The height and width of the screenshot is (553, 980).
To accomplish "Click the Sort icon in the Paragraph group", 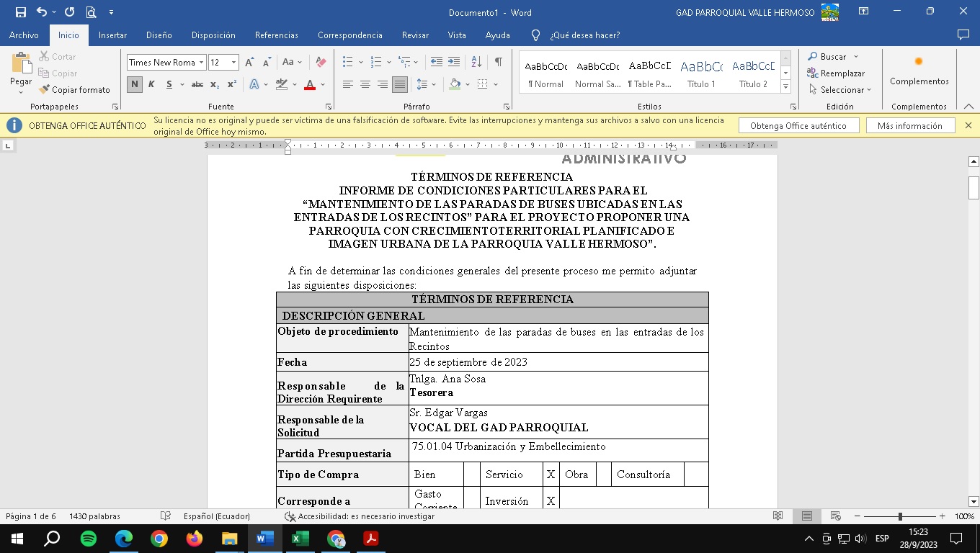I will tap(476, 63).
